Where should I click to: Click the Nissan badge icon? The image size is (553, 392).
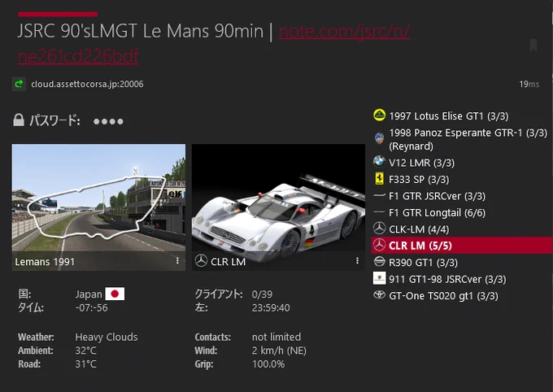tap(380, 261)
